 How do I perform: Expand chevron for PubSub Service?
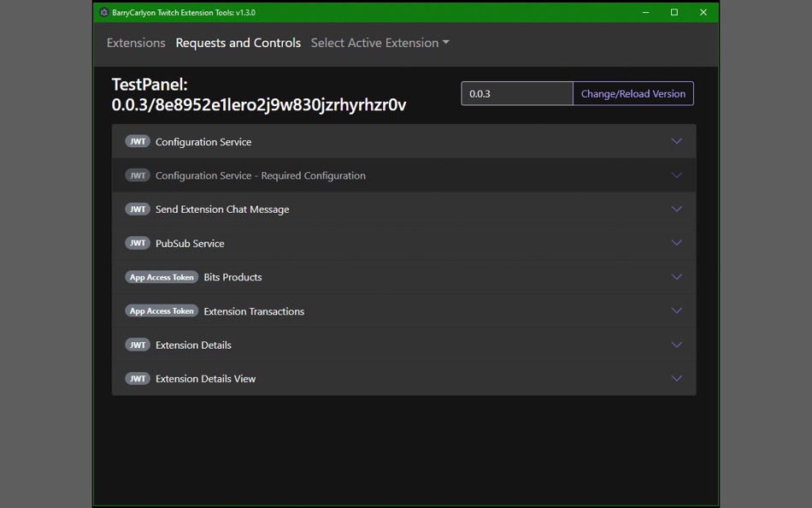(x=676, y=243)
